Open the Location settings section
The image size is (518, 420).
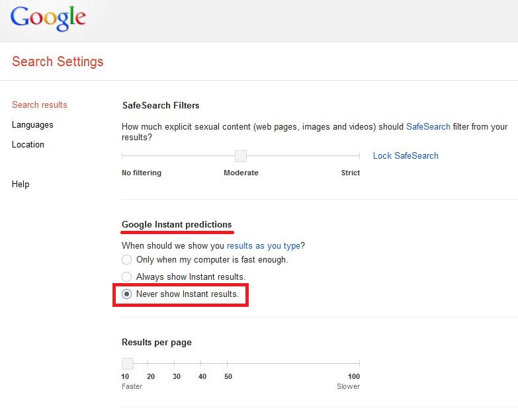pyautogui.click(x=28, y=145)
